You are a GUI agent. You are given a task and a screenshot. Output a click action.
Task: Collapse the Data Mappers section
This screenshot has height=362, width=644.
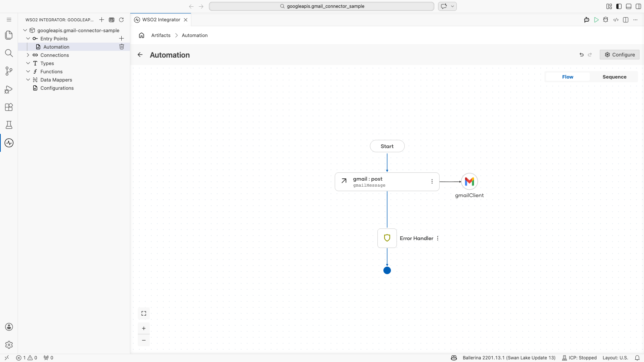coord(28,80)
